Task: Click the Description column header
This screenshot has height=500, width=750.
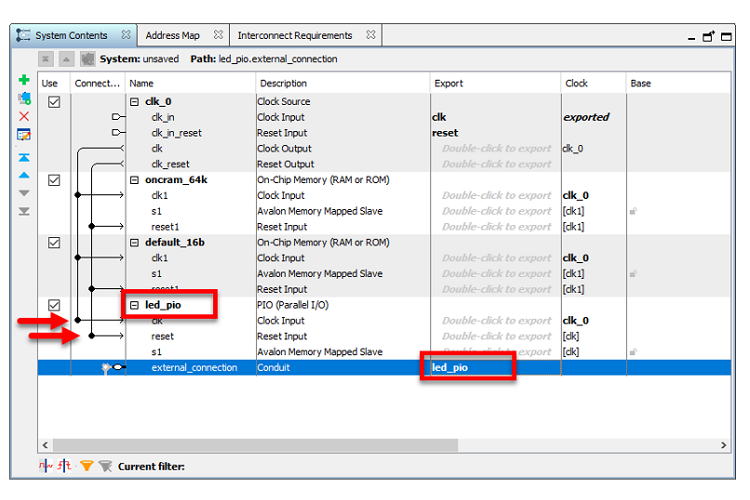Action: (x=342, y=83)
